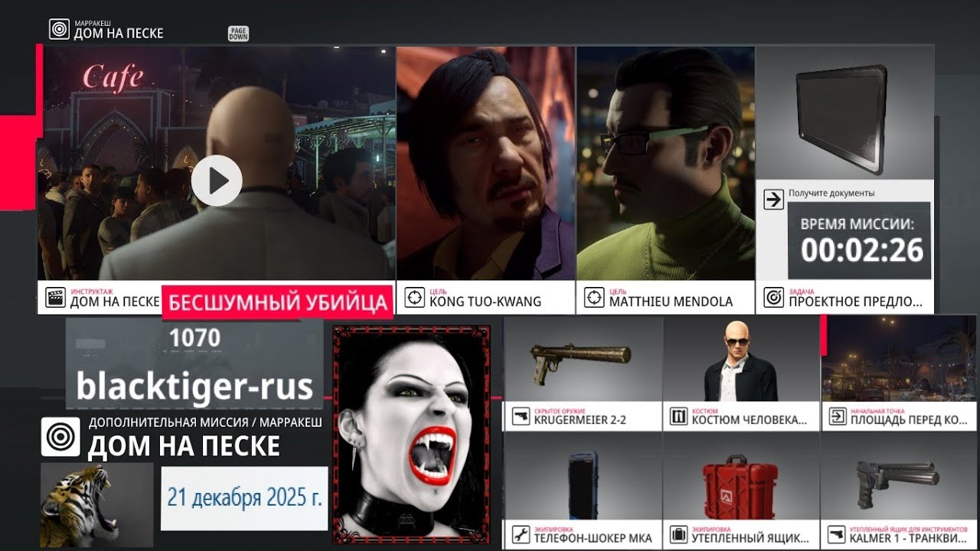Click the pistol icon beside Kalmer 1 - Транкви...
Screen dimensions: 980x551
(838, 533)
